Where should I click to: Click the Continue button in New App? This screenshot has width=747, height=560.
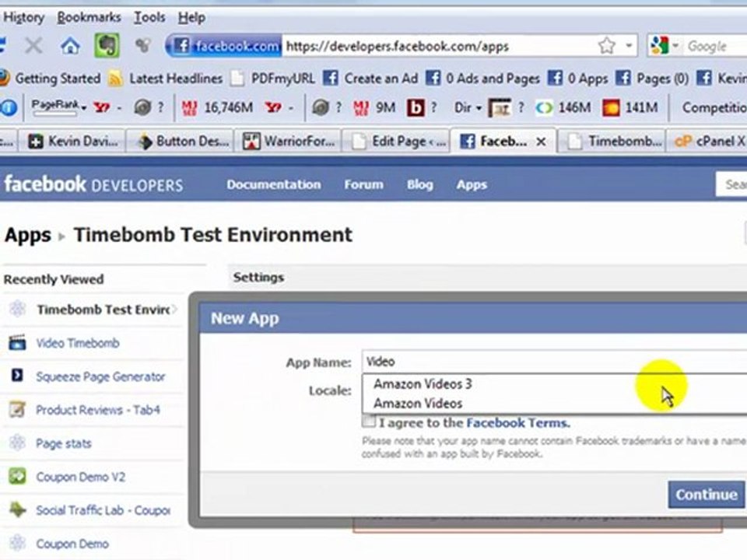pos(706,495)
